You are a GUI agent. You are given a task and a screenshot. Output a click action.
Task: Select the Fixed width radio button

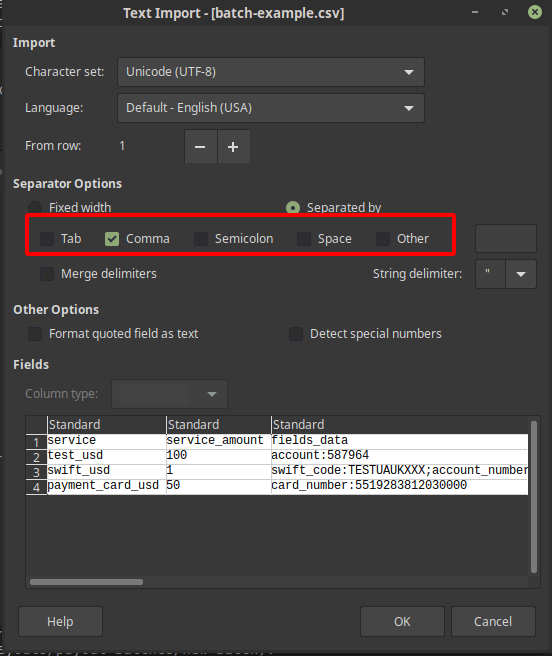coord(35,208)
